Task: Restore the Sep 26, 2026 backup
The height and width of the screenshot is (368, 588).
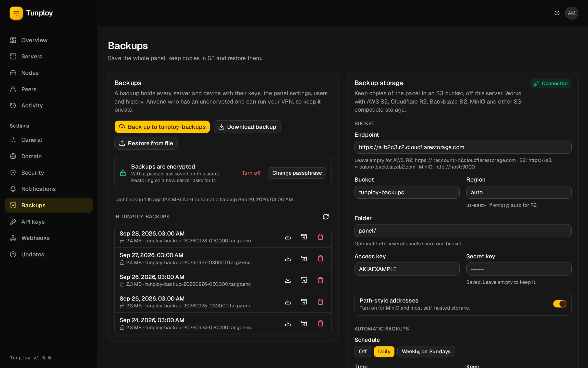Action: (x=304, y=280)
